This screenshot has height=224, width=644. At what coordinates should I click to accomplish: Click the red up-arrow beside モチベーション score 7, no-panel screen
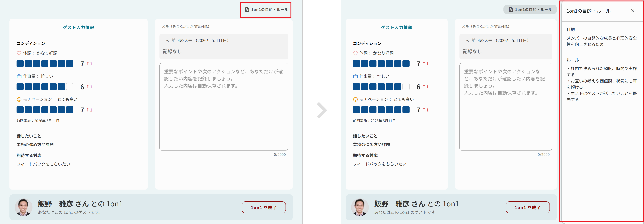(x=88, y=110)
